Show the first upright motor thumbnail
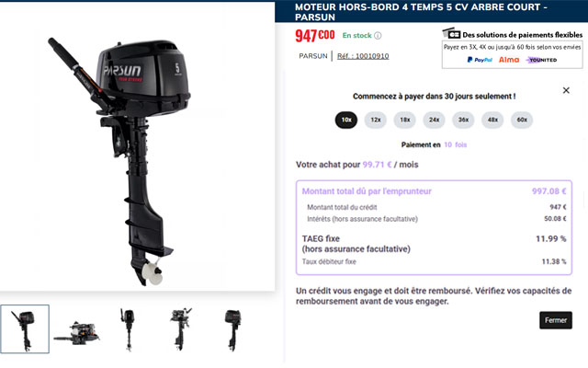588x368 pixels. tap(25, 329)
